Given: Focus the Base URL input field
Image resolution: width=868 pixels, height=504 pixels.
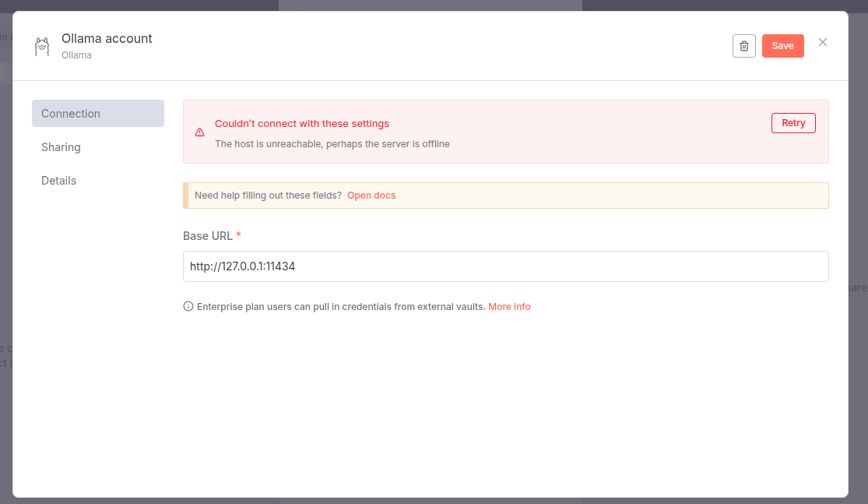Looking at the screenshot, I should (x=505, y=266).
